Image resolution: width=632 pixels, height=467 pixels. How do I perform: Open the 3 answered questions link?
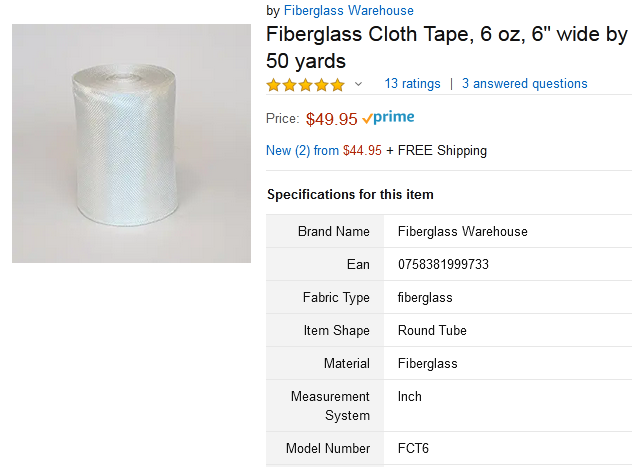pyautogui.click(x=524, y=84)
